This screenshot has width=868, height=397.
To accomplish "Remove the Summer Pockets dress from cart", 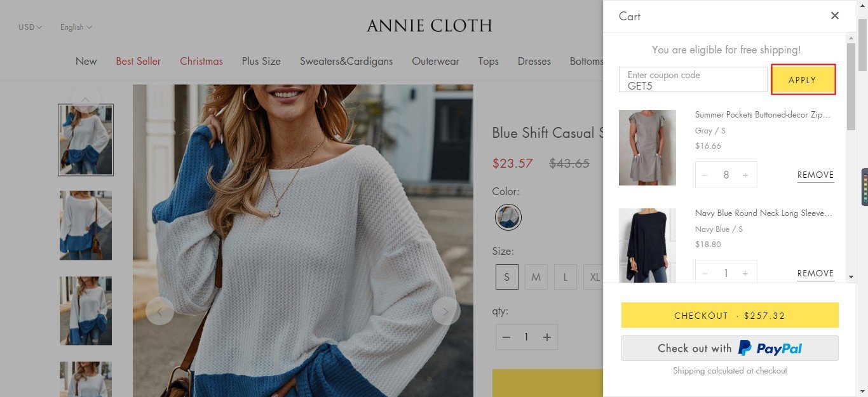I will pos(816,175).
